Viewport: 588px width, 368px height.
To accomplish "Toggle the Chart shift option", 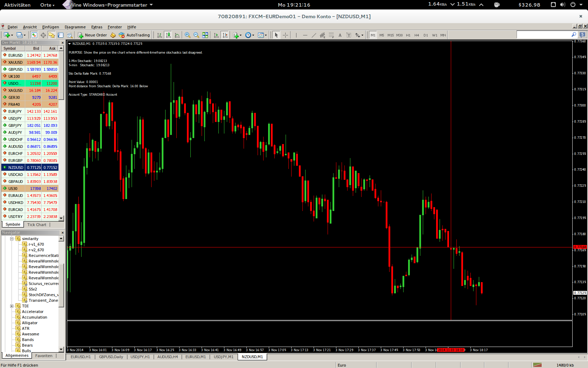I will (x=225, y=35).
